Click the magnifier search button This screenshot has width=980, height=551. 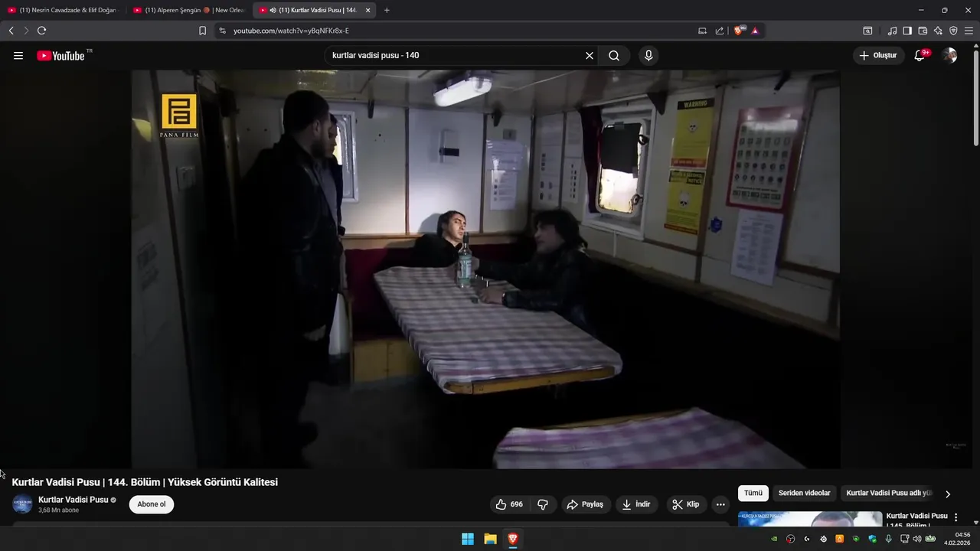click(614, 56)
